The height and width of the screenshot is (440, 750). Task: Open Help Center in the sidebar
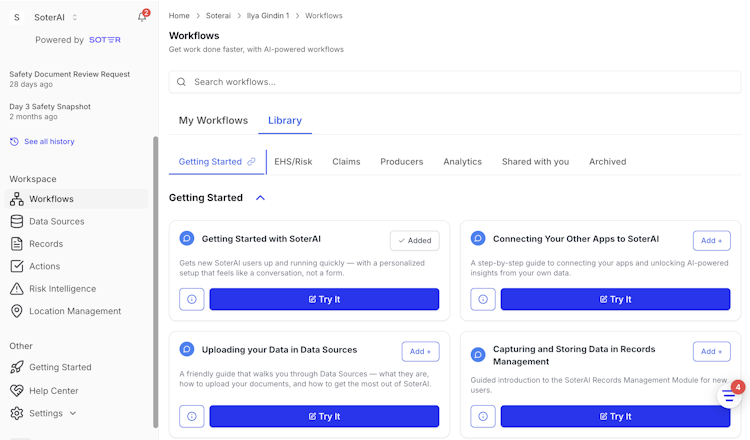coord(54,391)
